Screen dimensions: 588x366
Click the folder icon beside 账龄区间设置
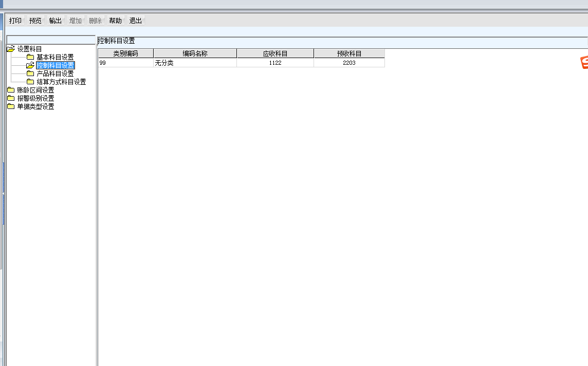point(11,90)
